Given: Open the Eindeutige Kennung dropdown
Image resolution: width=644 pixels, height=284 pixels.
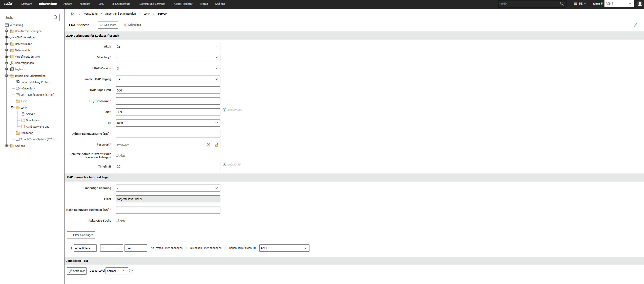Looking at the screenshot, I should click(x=168, y=188).
